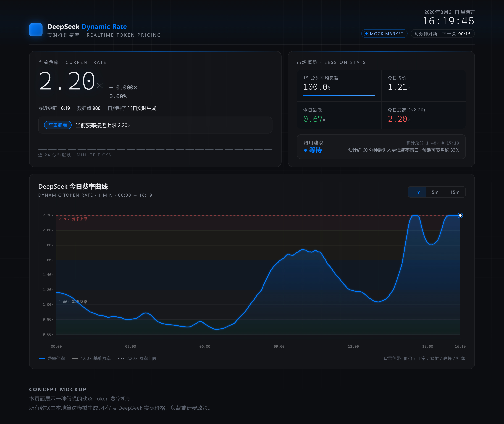504x424 pixels.
Task: Click the 实时推理费率 · REALTIME TOKEN PRICING subtitle
Action: [x=104, y=35]
